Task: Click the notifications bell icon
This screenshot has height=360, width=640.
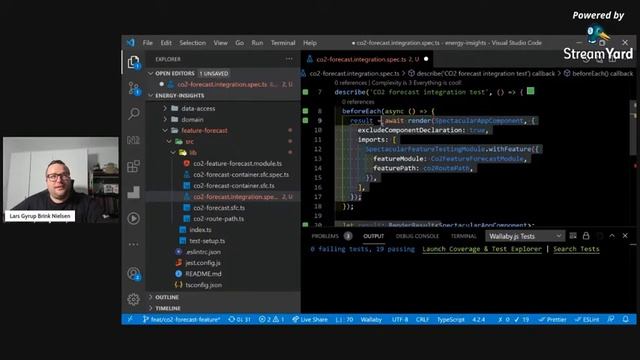Action: point(625,319)
